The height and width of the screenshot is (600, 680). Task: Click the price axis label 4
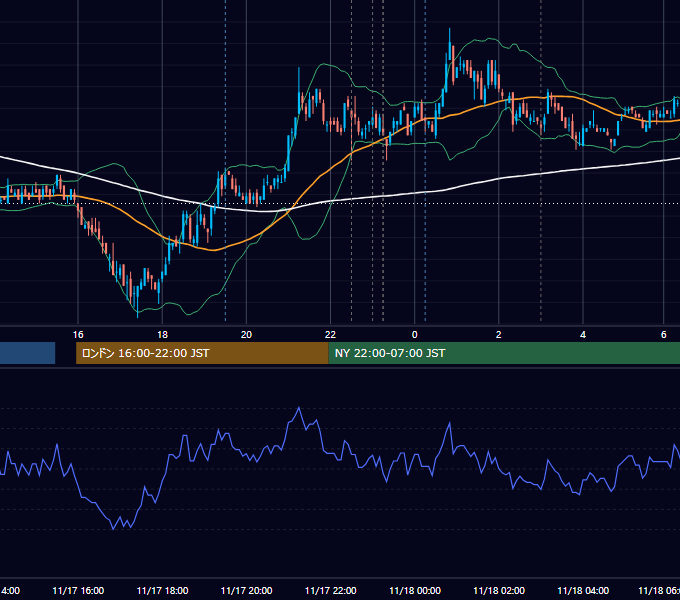pyautogui.click(x=583, y=335)
